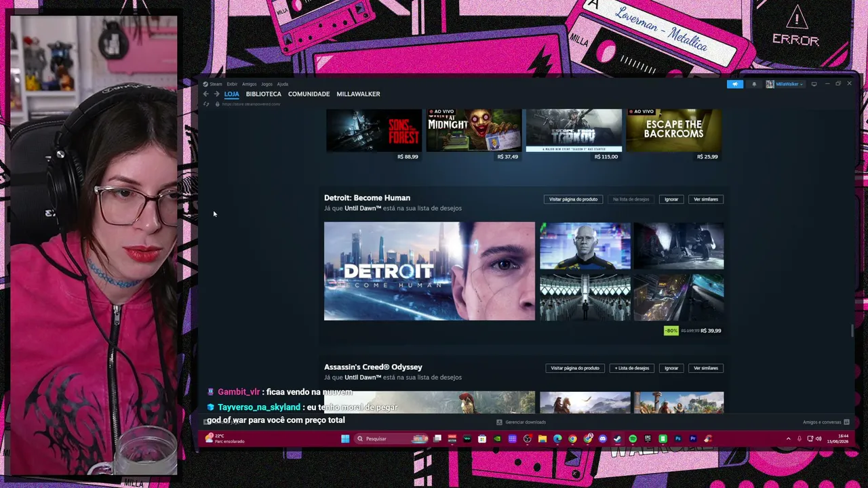
Task: Ignore Assassin's Creed Odyssey
Action: [x=671, y=368]
